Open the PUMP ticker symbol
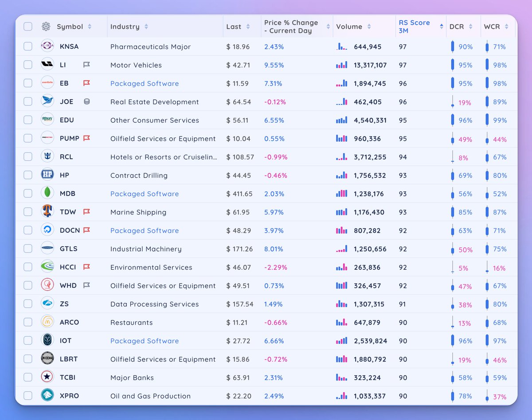 (70, 138)
